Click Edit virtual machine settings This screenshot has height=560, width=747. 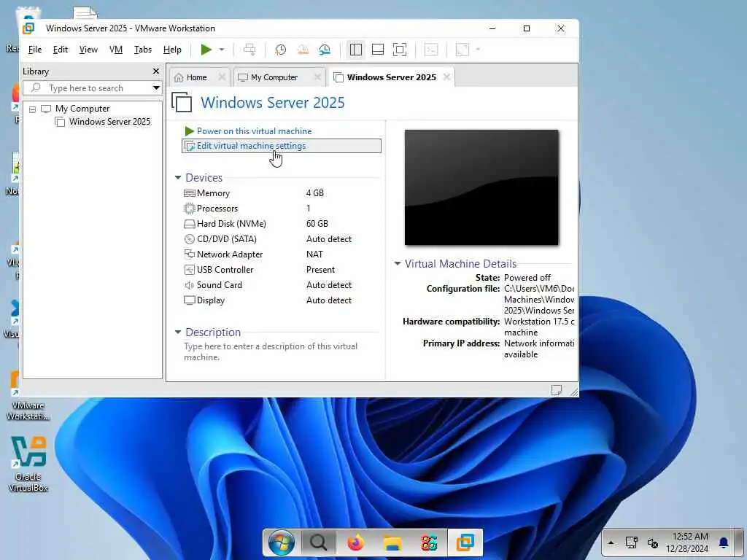pyautogui.click(x=281, y=146)
